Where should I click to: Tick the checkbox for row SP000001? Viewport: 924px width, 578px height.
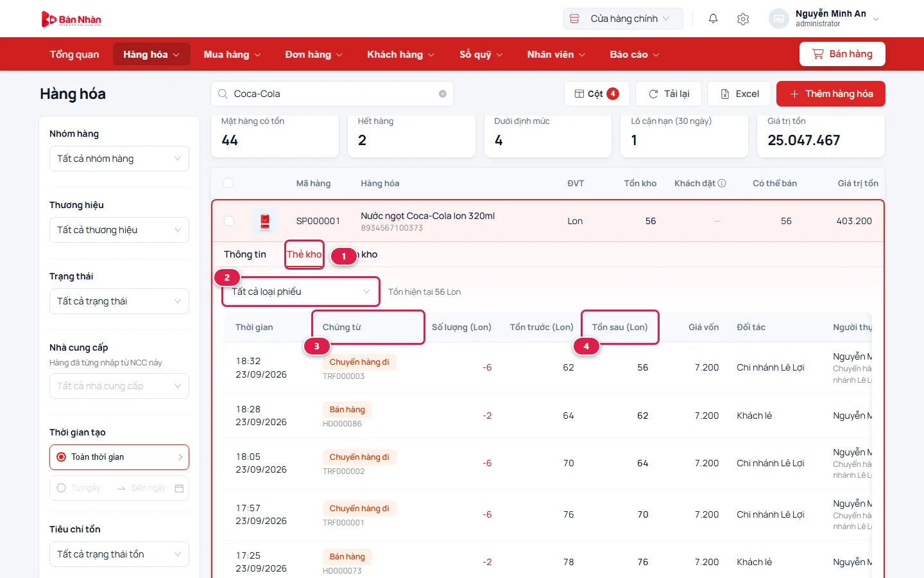pyautogui.click(x=229, y=221)
